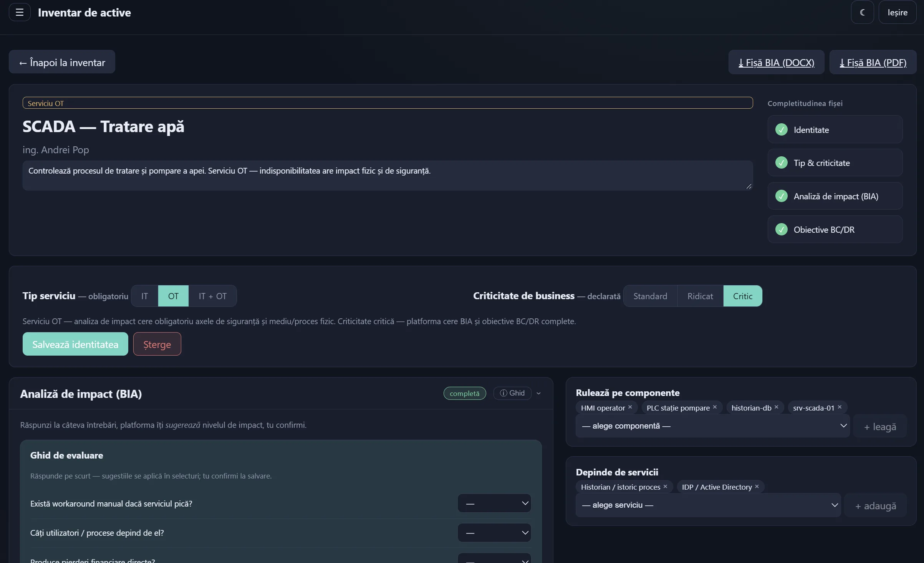Open the hamburger navigation menu
The image size is (924, 563).
pyautogui.click(x=20, y=12)
